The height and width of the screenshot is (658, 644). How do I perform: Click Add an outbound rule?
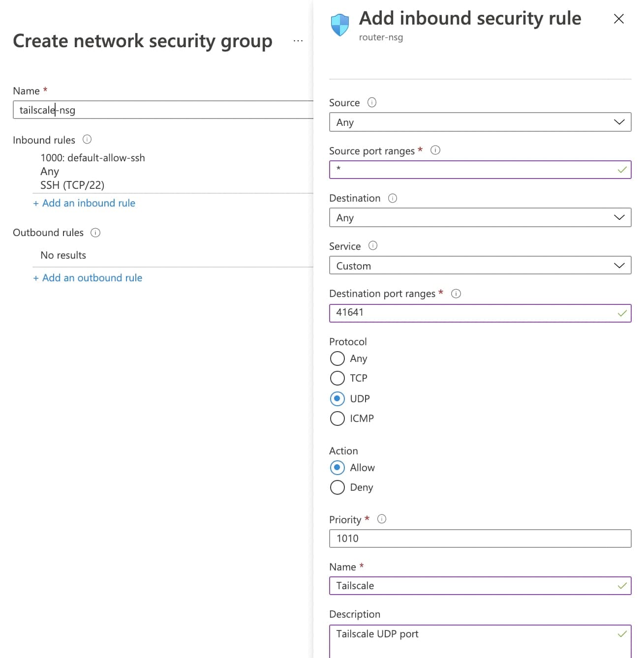88,277
